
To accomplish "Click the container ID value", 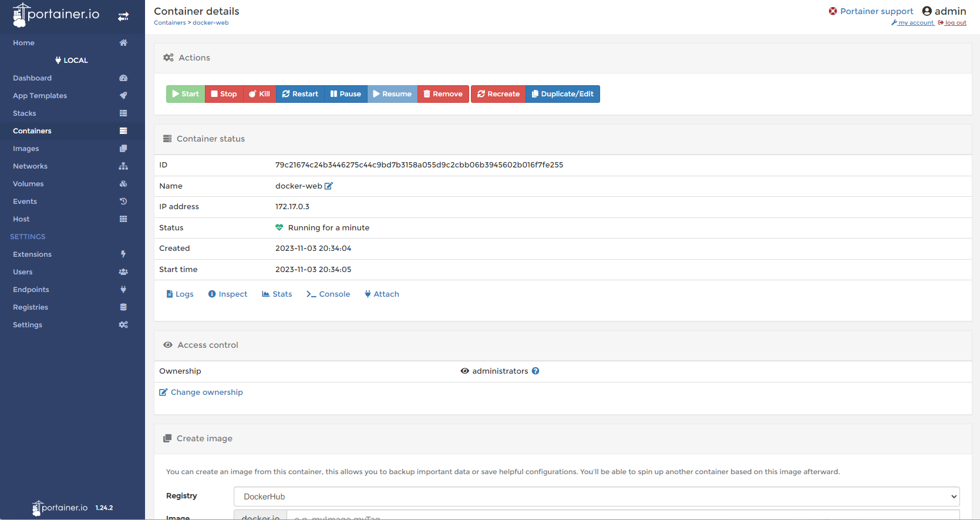I will coord(419,165).
